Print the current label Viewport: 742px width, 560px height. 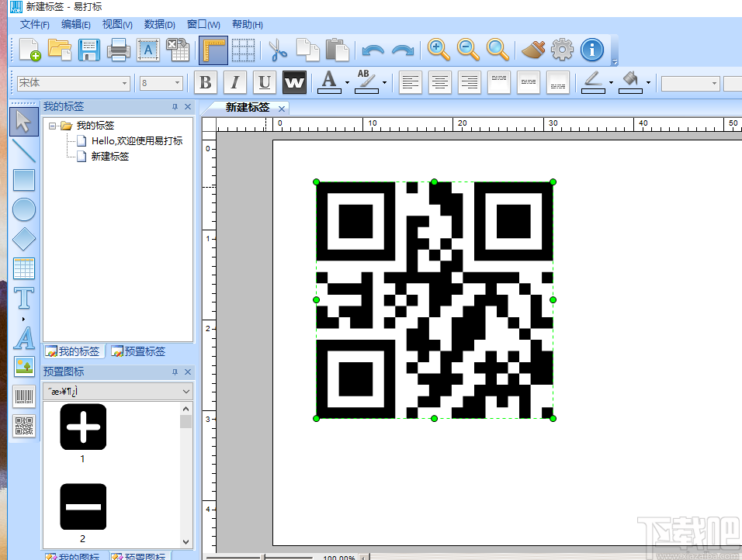[x=118, y=50]
